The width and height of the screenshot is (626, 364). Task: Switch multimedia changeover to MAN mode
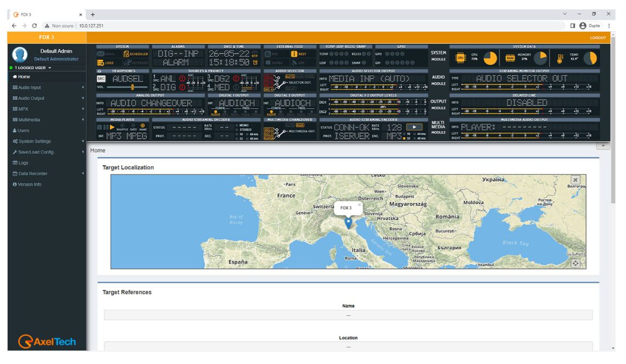299,125
